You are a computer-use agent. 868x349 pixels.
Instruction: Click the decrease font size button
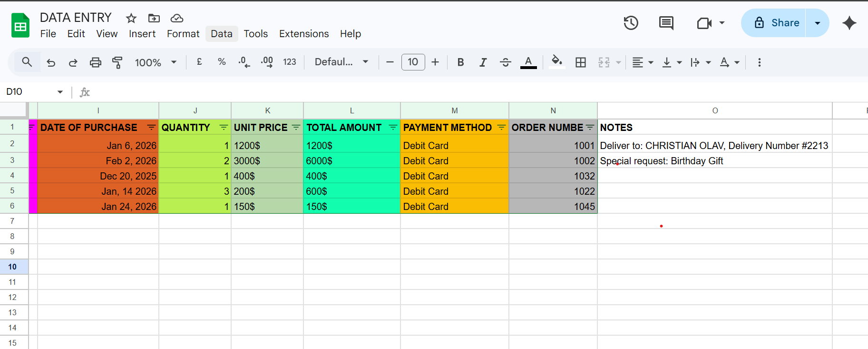coord(390,62)
